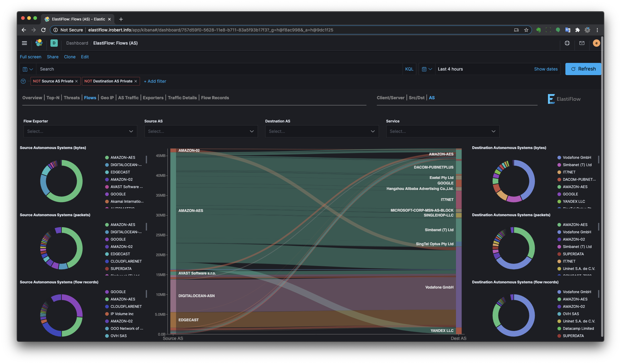621x364 pixels.
Task: Open the calendar quick date menu
Action: [427, 69]
